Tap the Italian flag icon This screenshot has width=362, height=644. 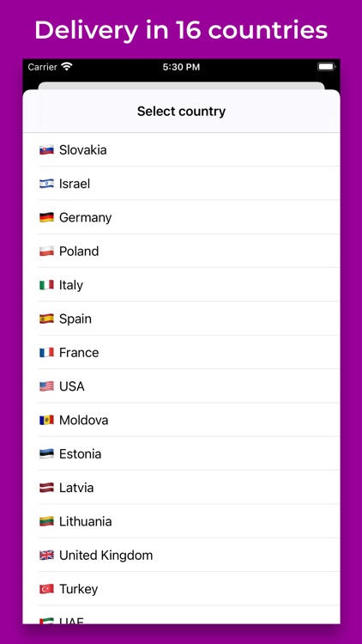tap(46, 285)
